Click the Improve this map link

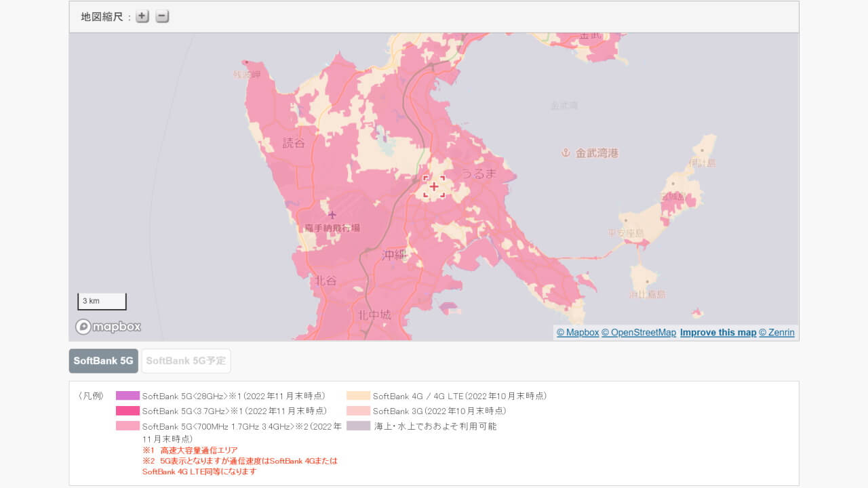tap(717, 332)
